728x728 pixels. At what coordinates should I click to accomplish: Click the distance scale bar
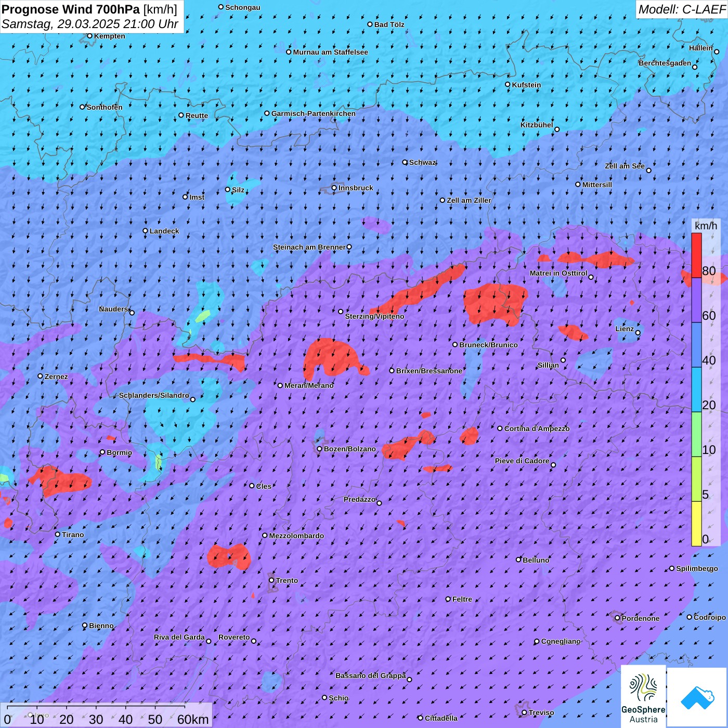tap(96, 707)
